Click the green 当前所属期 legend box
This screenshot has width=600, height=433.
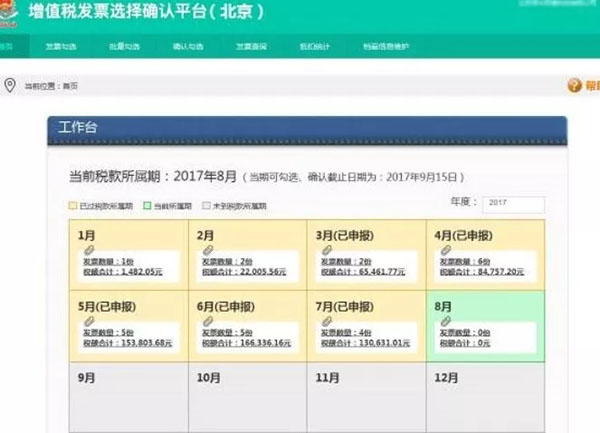pyautogui.click(x=147, y=206)
